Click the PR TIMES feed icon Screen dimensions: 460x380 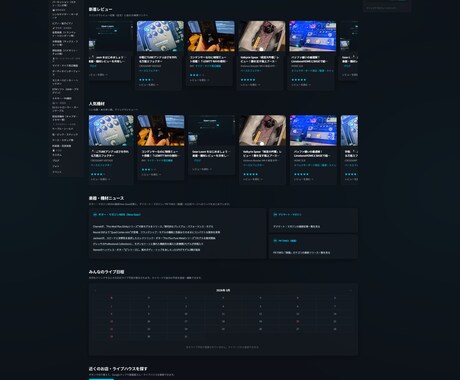tap(275, 241)
